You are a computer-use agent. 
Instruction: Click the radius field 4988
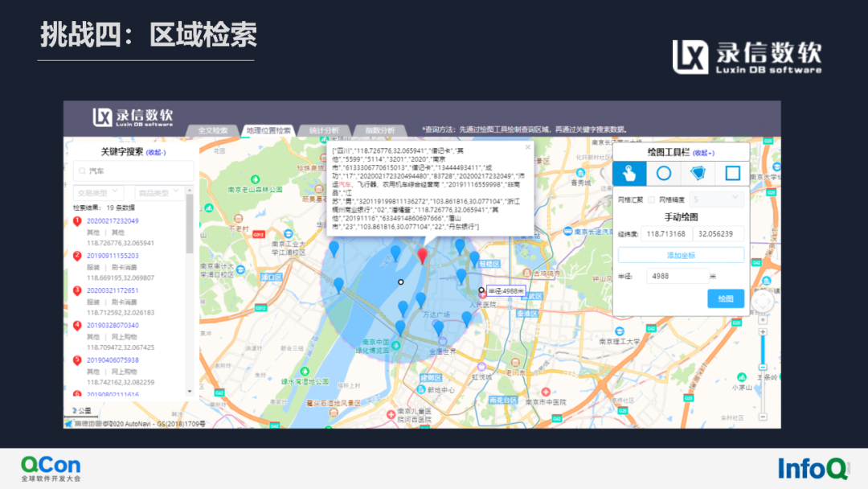677,276
